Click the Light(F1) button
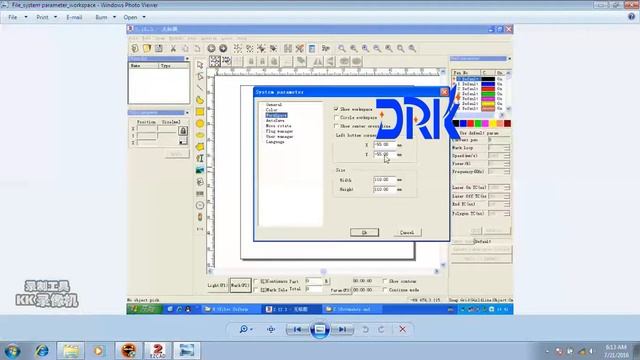The width and height of the screenshot is (640, 360). 217,285
